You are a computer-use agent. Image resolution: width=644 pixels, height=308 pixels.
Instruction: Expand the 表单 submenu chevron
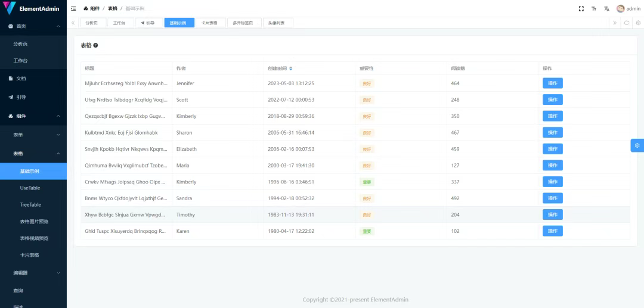[x=58, y=135]
